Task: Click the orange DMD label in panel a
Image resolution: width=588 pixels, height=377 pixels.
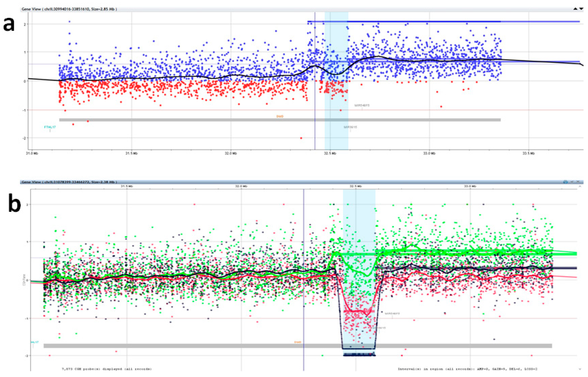Action: [x=280, y=116]
